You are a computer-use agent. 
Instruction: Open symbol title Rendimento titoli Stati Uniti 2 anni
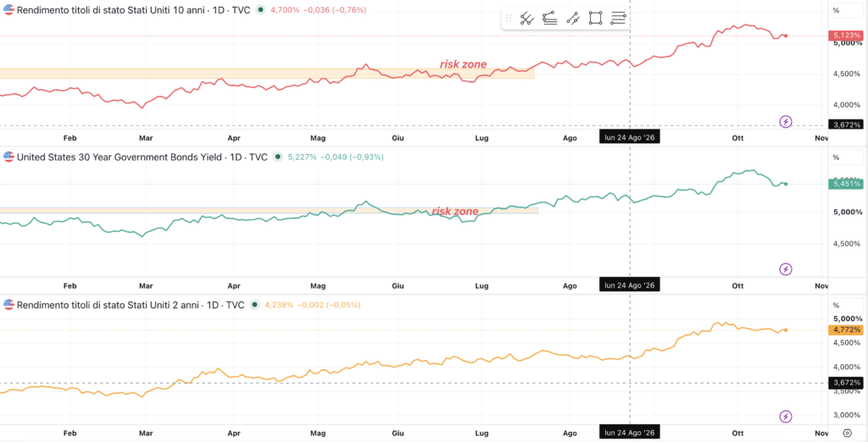[x=131, y=304]
